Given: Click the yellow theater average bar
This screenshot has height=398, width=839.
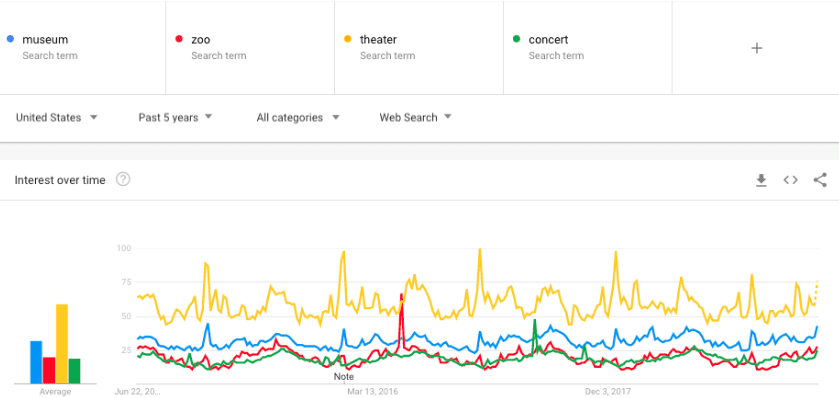Looking at the screenshot, I should (62, 343).
